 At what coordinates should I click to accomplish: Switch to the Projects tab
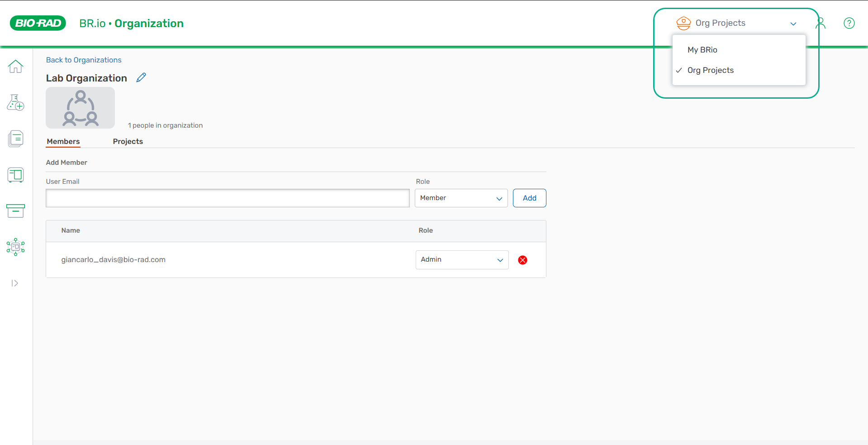pos(128,141)
